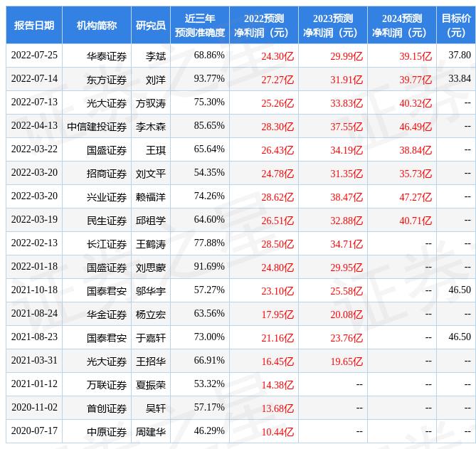The width and height of the screenshot is (476, 449).
Task: Click the 2022预测净利润 column header
Action: (263, 25)
